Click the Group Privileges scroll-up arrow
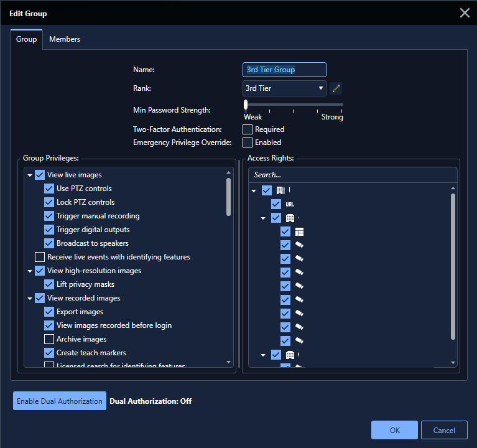The width and height of the screenshot is (477, 448). pos(228,172)
